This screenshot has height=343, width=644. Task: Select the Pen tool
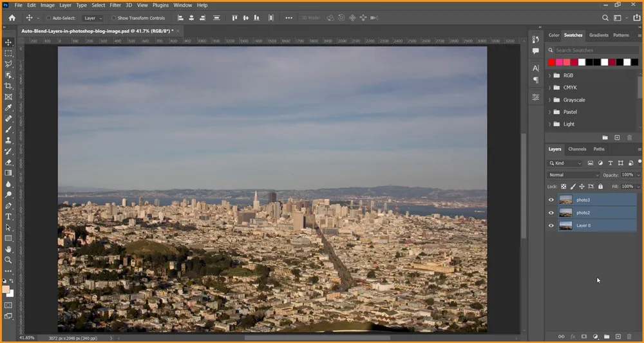(8, 205)
